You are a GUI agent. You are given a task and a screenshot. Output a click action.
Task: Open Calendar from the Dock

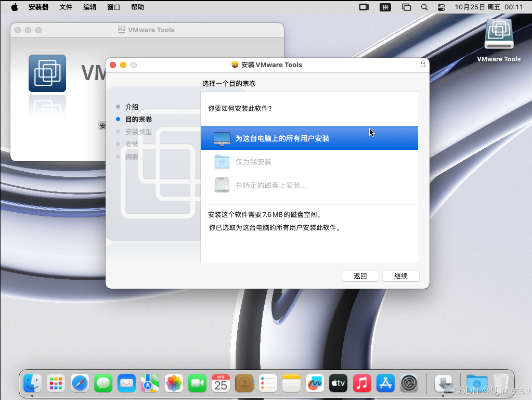point(220,383)
